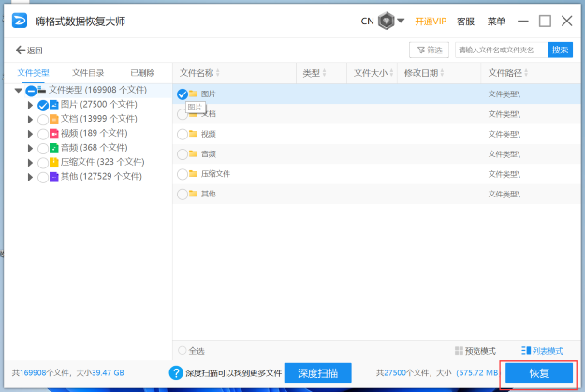Uncheck the 图片 row checkbox in file list
Viewport: 585px width, 392px height.
(x=183, y=94)
